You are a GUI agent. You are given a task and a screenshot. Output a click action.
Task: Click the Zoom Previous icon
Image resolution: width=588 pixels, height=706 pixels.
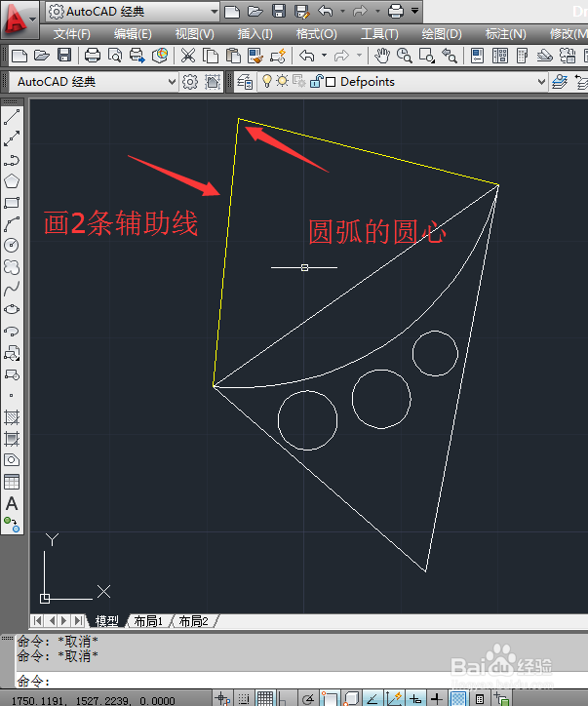pyautogui.click(x=450, y=56)
